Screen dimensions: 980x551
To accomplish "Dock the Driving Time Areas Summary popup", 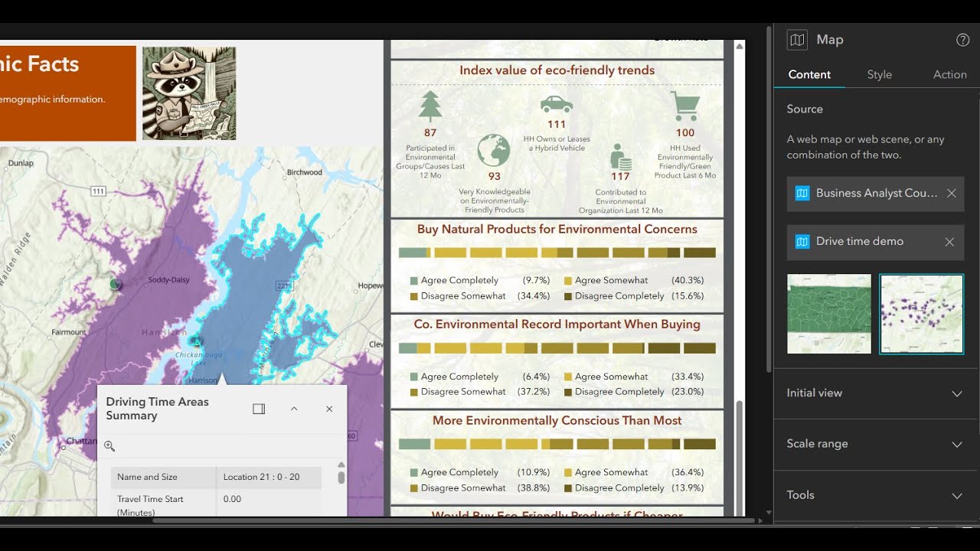I will click(x=259, y=409).
